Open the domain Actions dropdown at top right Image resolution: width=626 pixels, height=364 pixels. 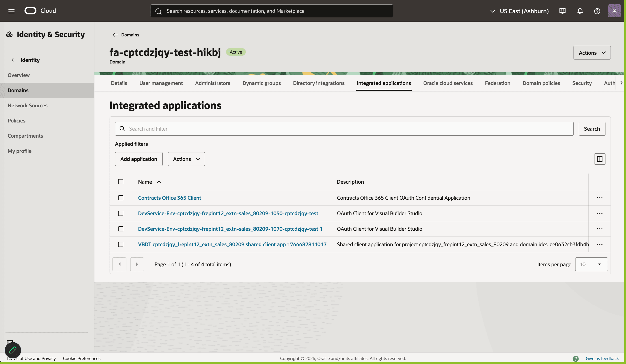click(592, 53)
